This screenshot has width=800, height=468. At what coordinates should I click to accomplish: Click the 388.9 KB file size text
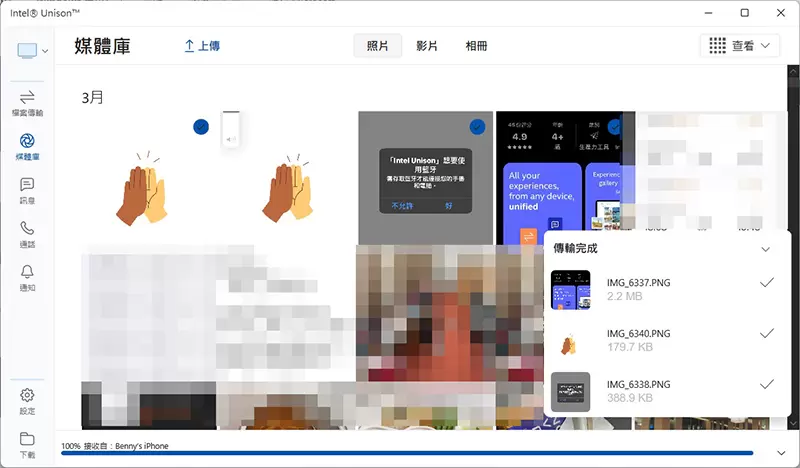pyautogui.click(x=630, y=398)
